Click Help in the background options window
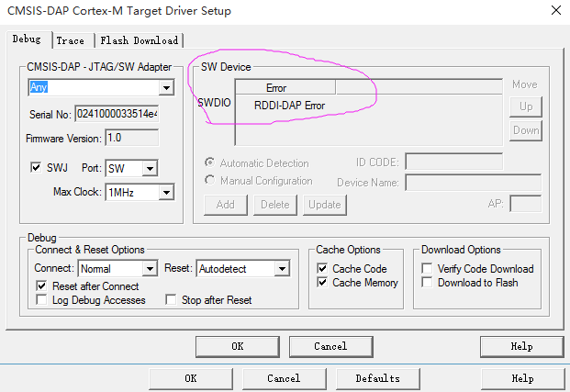Screen dimensions: 570x392 click(523, 378)
